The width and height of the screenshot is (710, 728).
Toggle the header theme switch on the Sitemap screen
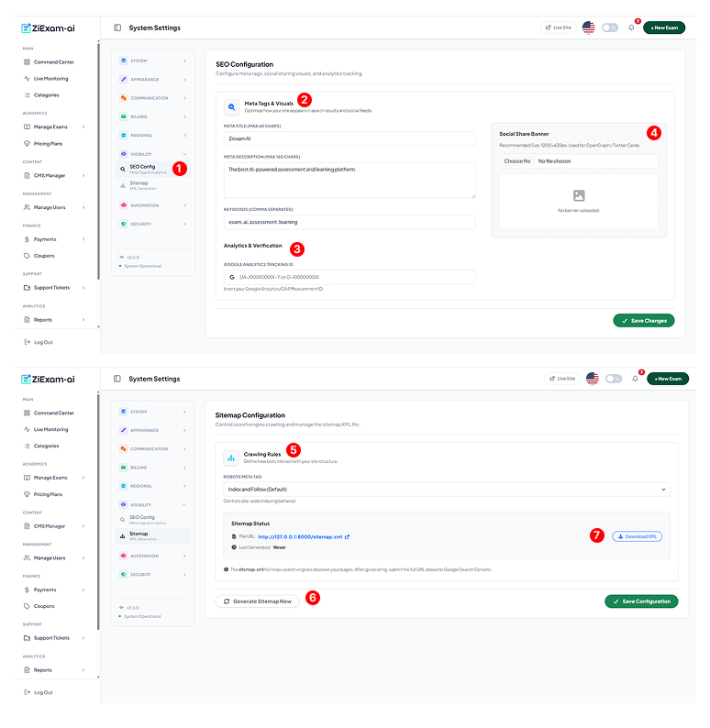click(614, 378)
